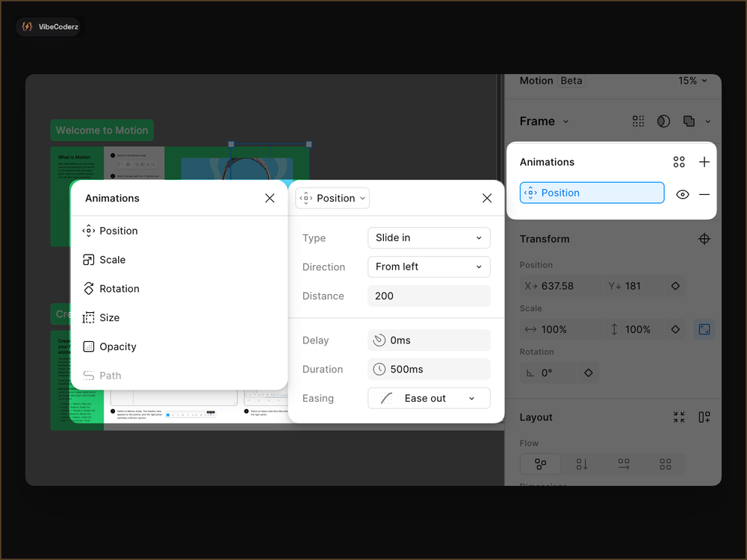747x560 pixels.
Task: Expand the Frame type dropdown
Action: pos(545,122)
